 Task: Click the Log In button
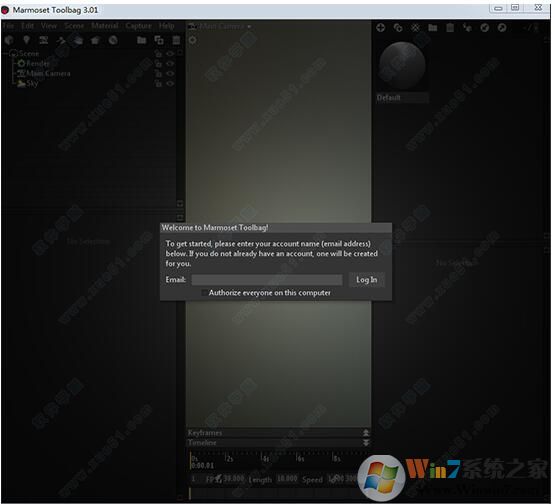coord(366,280)
